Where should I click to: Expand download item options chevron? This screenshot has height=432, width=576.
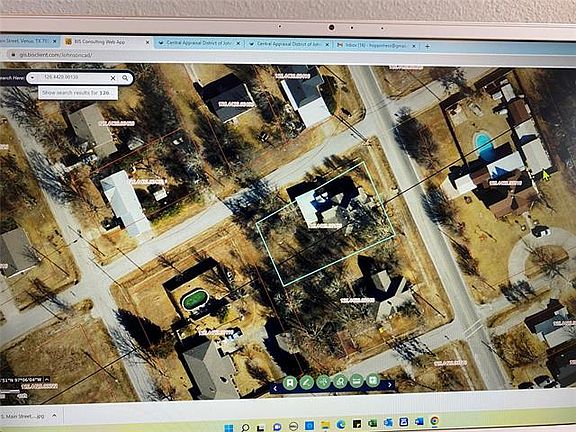pos(54,416)
